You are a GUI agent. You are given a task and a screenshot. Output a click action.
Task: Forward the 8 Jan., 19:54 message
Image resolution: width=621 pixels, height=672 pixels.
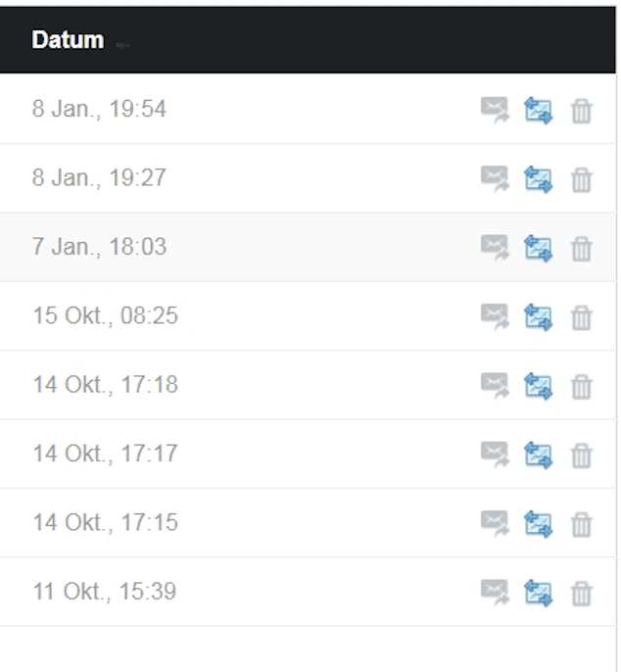[x=495, y=110]
